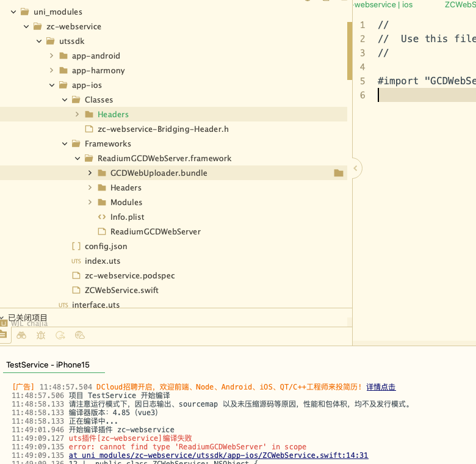Open the ZCWebService.swift:14:31 error link

[x=218, y=455]
